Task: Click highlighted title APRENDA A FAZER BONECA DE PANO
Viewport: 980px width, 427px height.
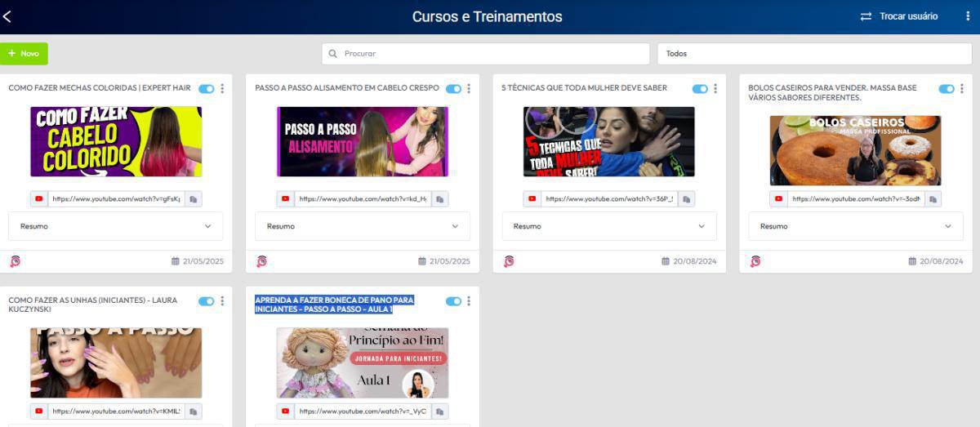Action: 335,305
